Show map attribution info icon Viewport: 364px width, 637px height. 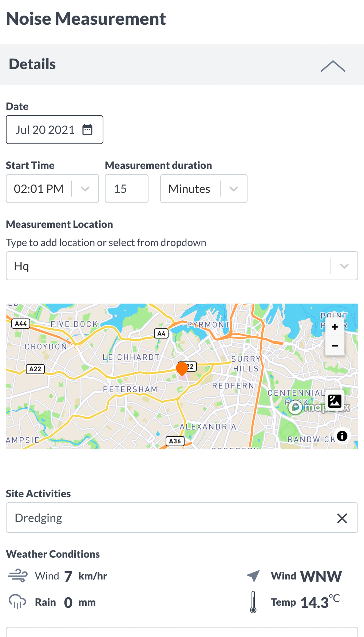point(342,436)
